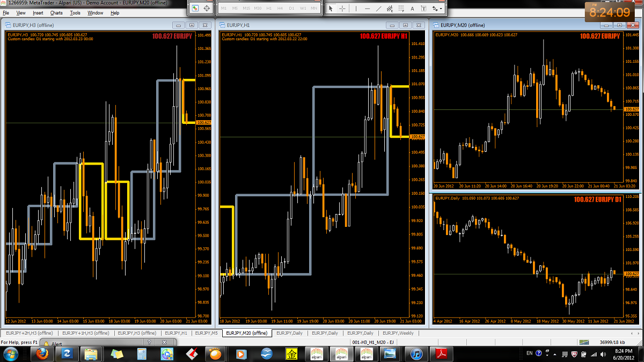Choose the vertical line drawing tool
This screenshot has height=362, width=644.
[x=356, y=9]
